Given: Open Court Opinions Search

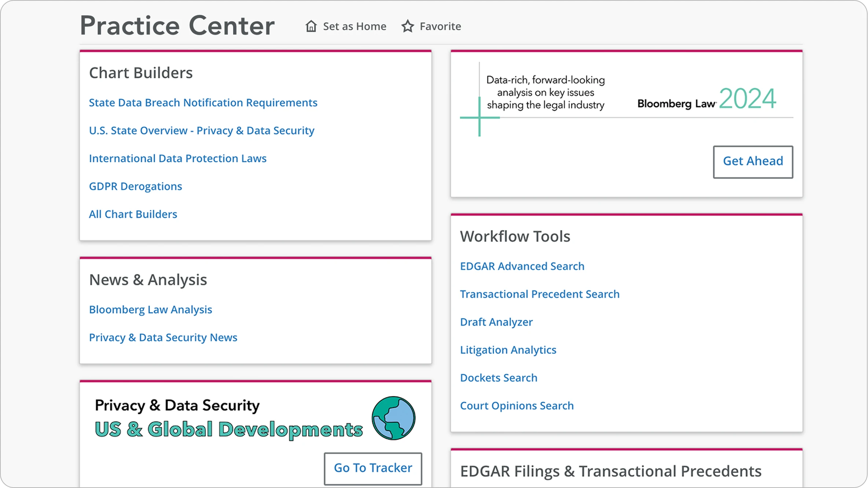Looking at the screenshot, I should point(516,406).
